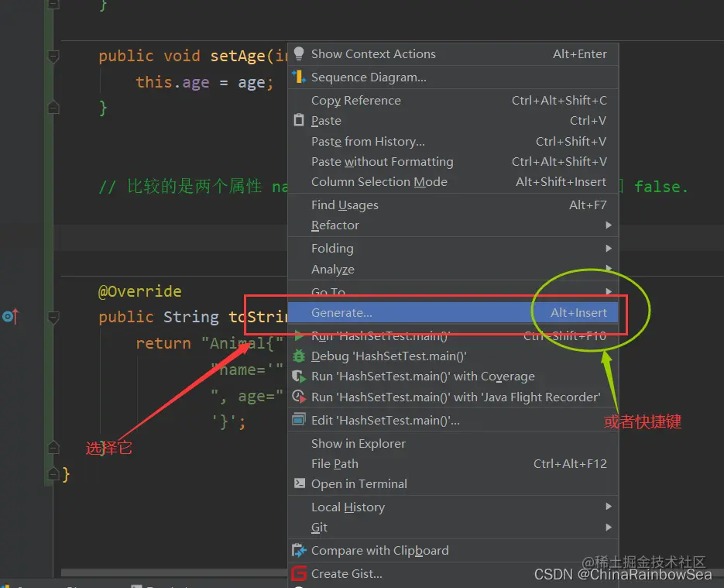Choose File Path menu item
This screenshot has height=588, width=724.
(x=453, y=464)
